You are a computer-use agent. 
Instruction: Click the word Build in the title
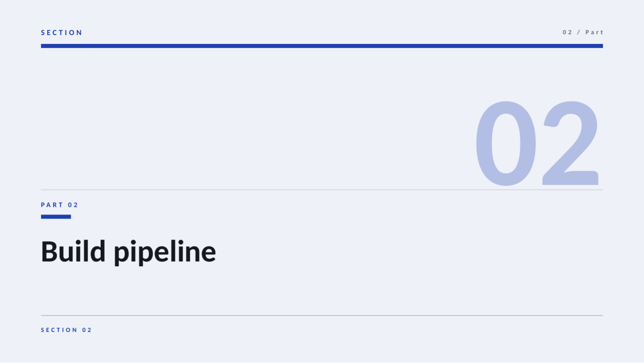click(73, 251)
